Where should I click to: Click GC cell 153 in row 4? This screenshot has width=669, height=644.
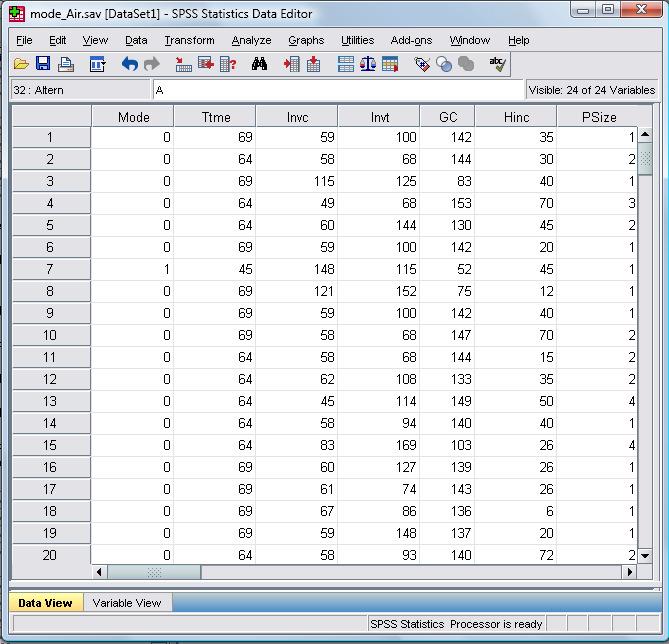pyautogui.click(x=447, y=203)
